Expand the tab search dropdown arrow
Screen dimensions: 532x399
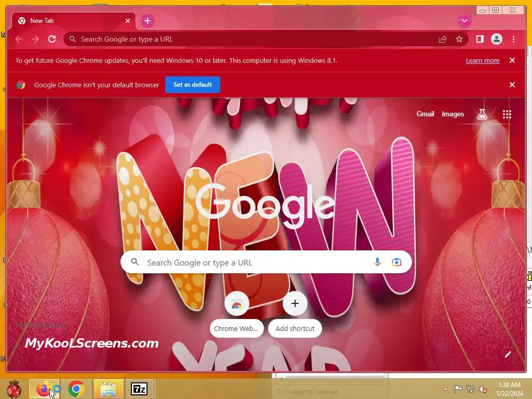[464, 21]
